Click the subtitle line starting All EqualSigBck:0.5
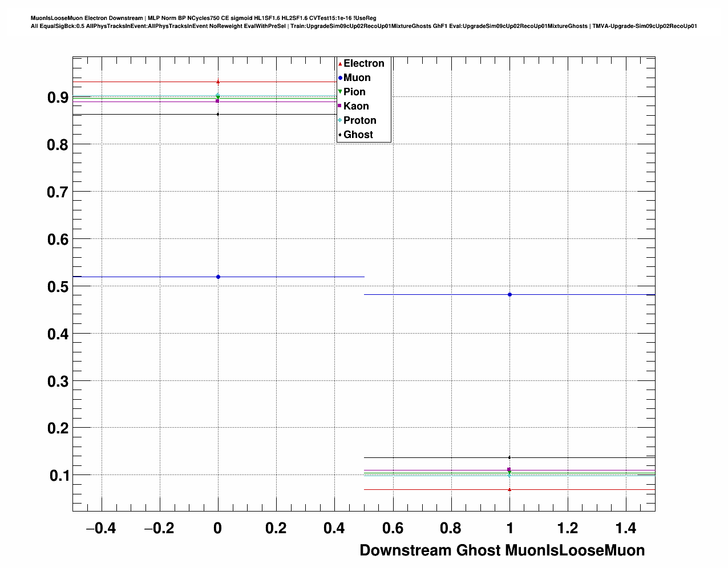 pos(364,26)
